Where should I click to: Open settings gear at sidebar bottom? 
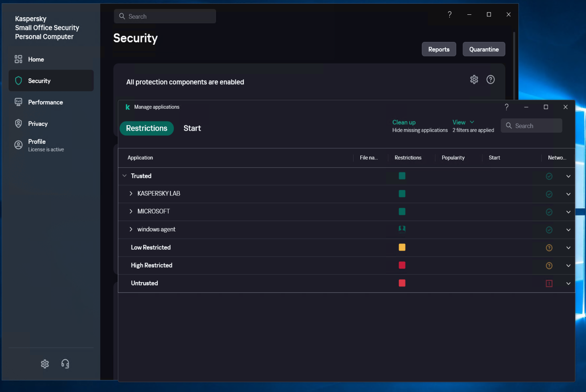pos(45,364)
